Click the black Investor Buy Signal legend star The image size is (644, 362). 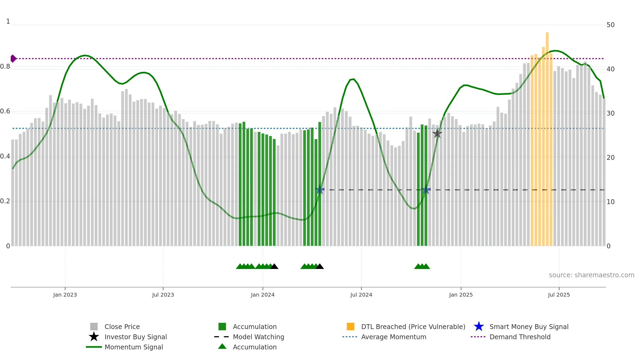pos(94,337)
